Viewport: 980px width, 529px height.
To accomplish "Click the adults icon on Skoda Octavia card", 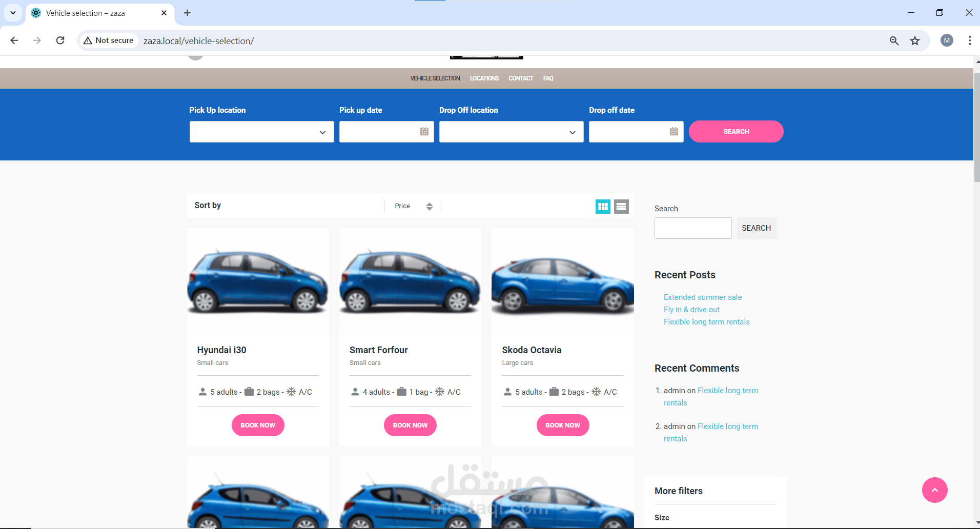I will coord(507,392).
